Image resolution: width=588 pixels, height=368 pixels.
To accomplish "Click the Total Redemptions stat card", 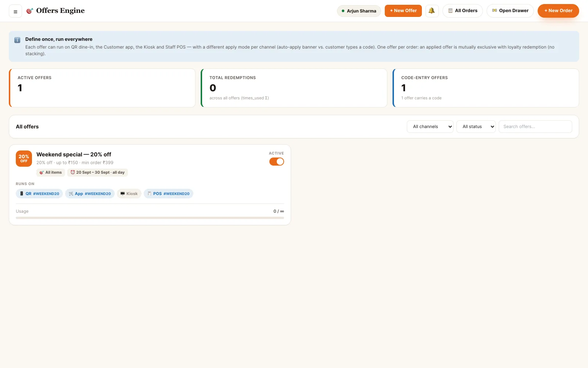I will coord(294,88).
